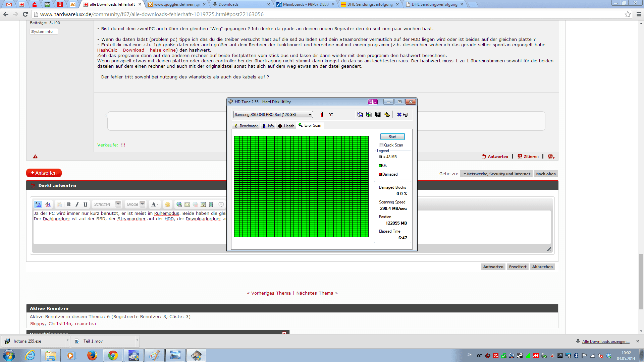This screenshot has height=362, width=644.
Task: Click the insert link globe icon
Action: click(x=179, y=204)
